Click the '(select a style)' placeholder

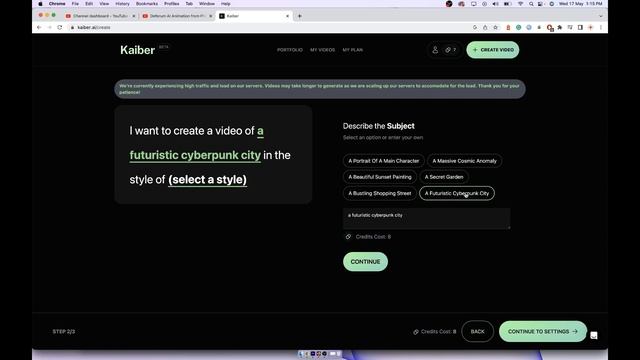207,180
